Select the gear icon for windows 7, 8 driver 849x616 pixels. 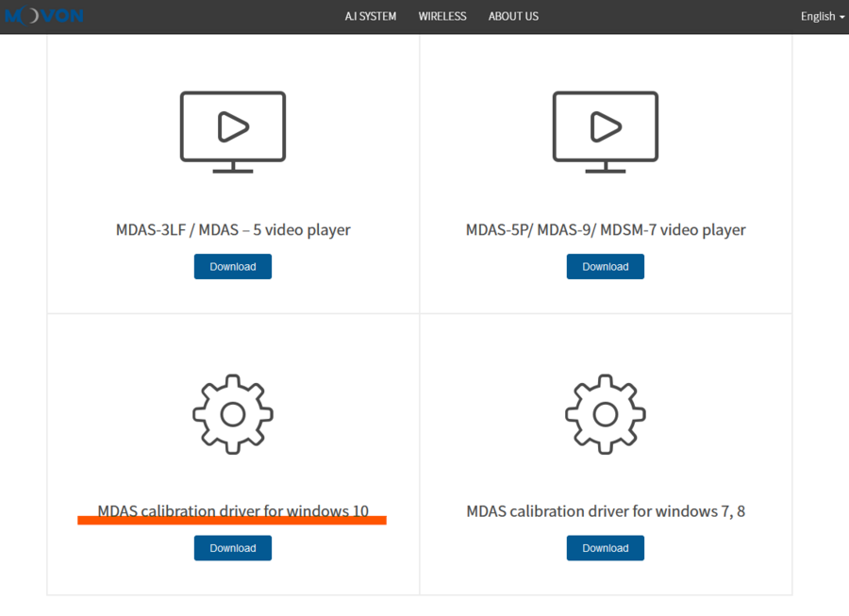coord(605,413)
